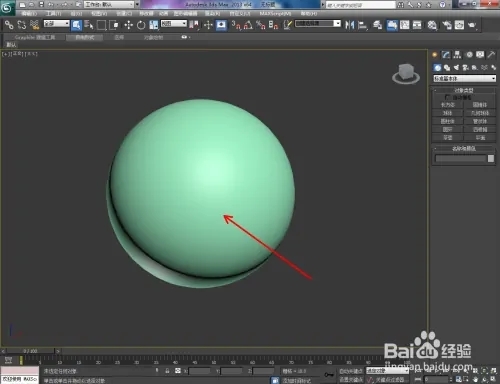Open the named selection sets dropdown

318,23
